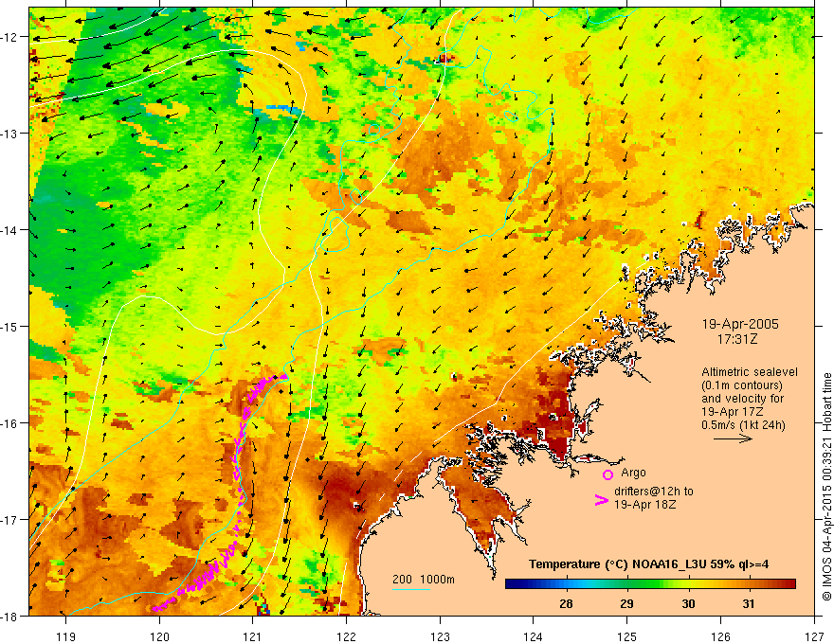The image size is (834, 644).
Task: Click the '0.5m/s (1kt 24h)' text
Action: 743,424
